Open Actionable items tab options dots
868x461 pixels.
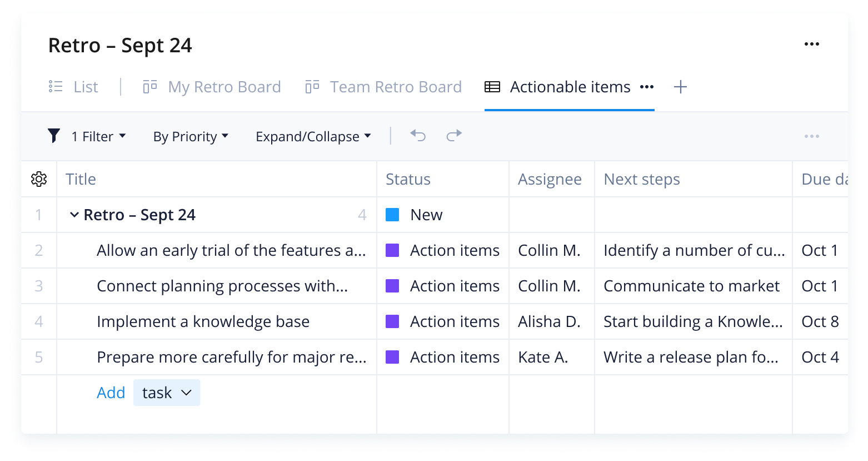647,87
